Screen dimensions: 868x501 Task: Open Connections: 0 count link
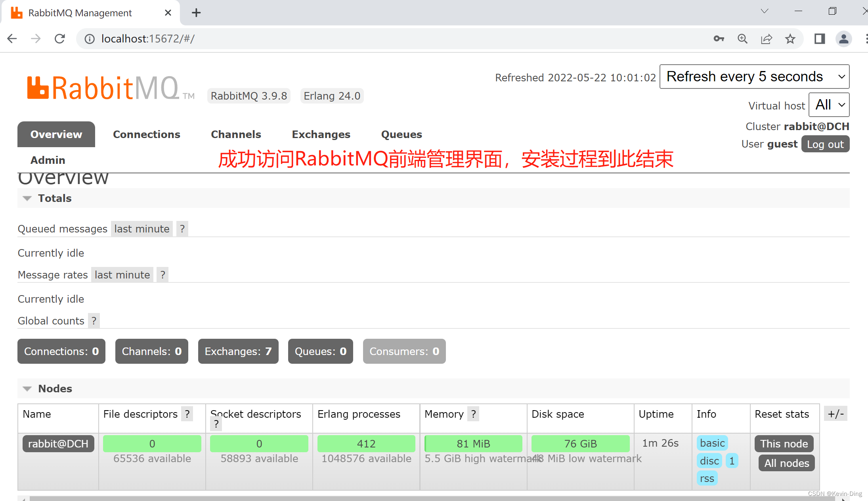(x=61, y=351)
